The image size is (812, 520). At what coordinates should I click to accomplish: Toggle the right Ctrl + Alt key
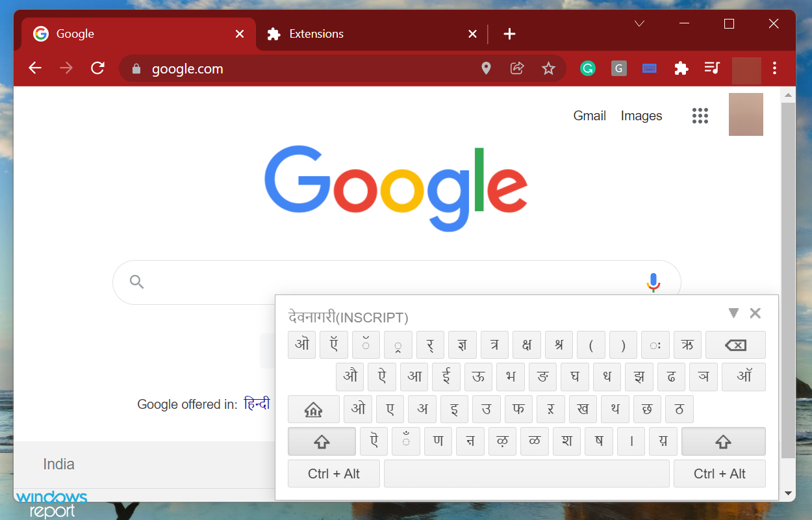(720, 474)
